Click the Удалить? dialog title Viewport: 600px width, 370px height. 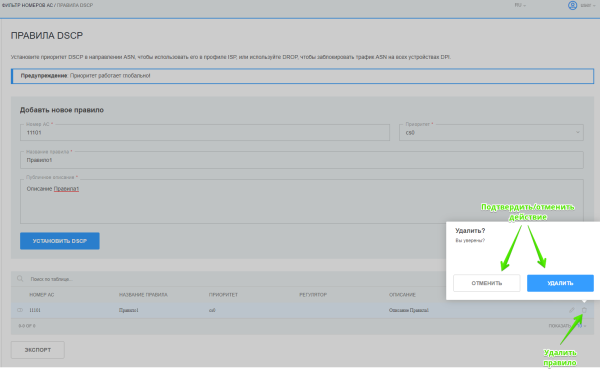(470, 231)
